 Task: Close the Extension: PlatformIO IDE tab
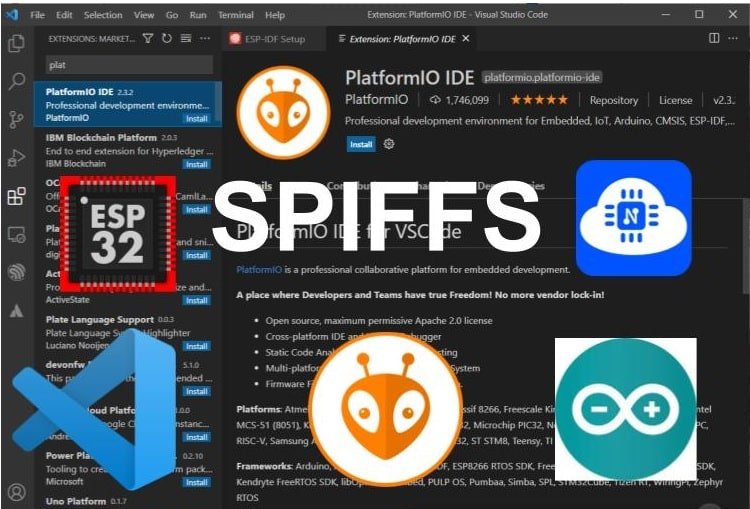pyautogui.click(x=466, y=38)
